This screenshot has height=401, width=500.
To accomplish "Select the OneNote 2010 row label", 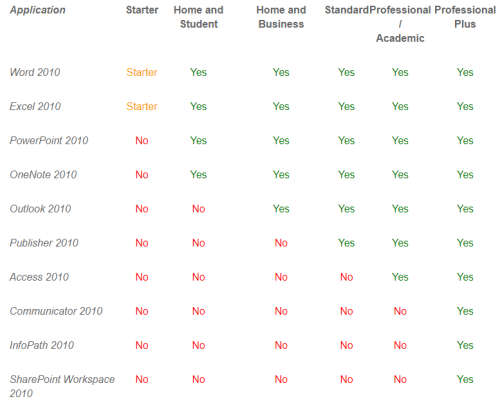I will [x=43, y=175].
